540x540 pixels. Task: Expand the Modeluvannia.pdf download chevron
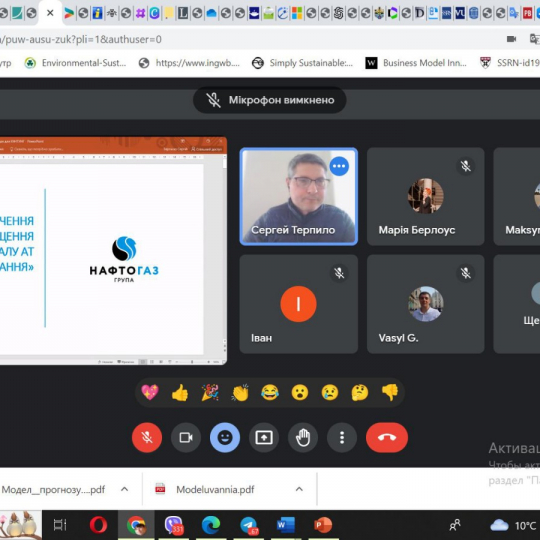(x=299, y=489)
